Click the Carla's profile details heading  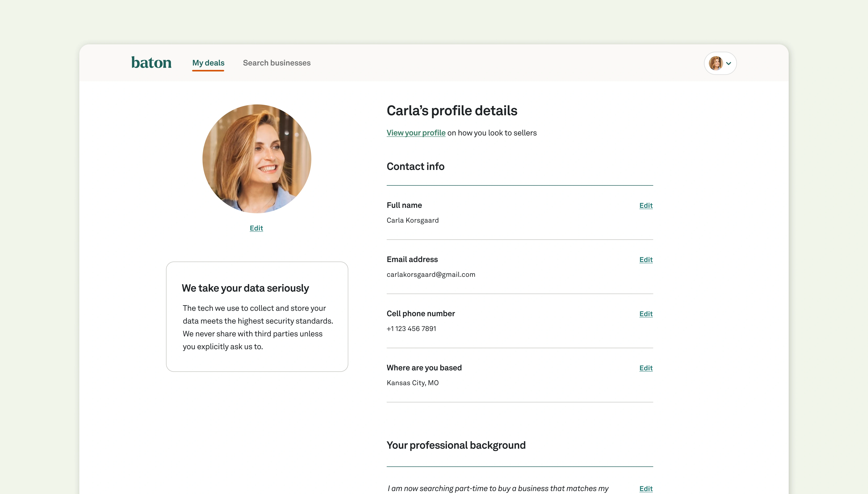[452, 110]
